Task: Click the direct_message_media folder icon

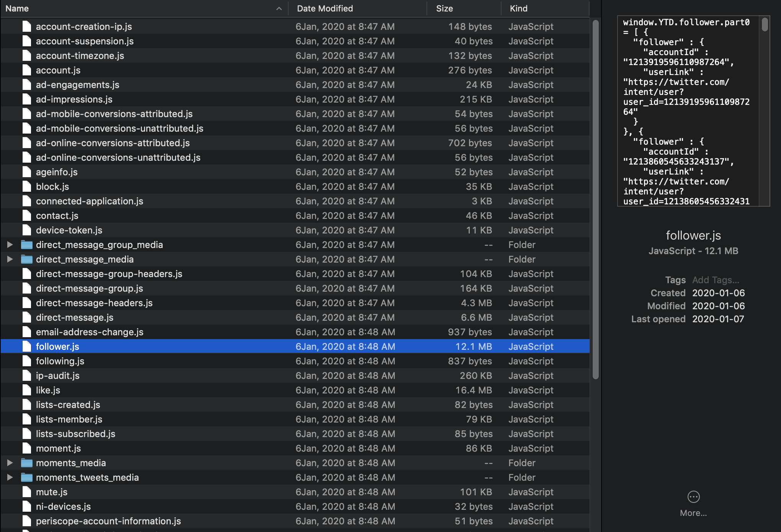Action: click(x=26, y=259)
